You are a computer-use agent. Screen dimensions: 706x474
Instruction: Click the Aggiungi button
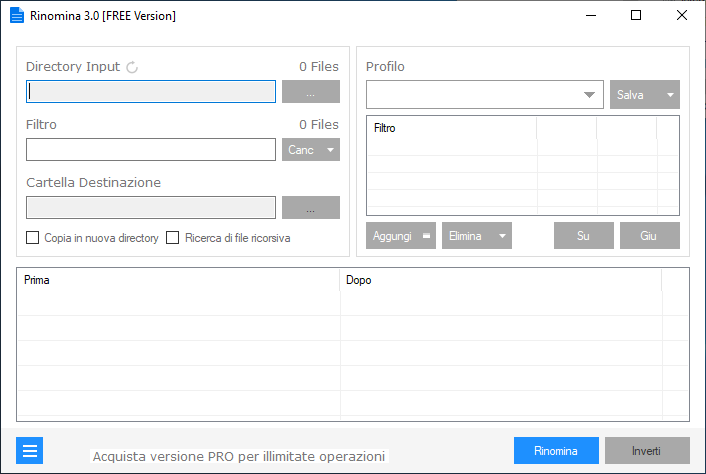point(401,235)
